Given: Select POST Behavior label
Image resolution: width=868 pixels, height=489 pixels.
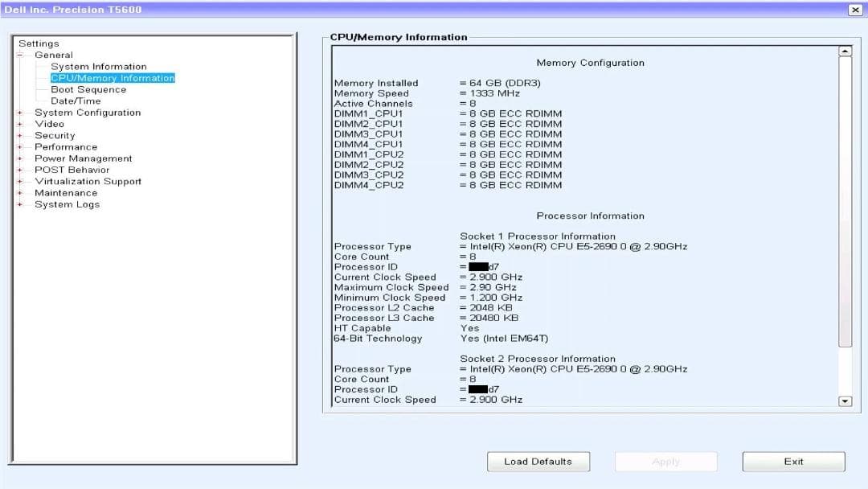Looking at the screenshot, I should [72, 170].
